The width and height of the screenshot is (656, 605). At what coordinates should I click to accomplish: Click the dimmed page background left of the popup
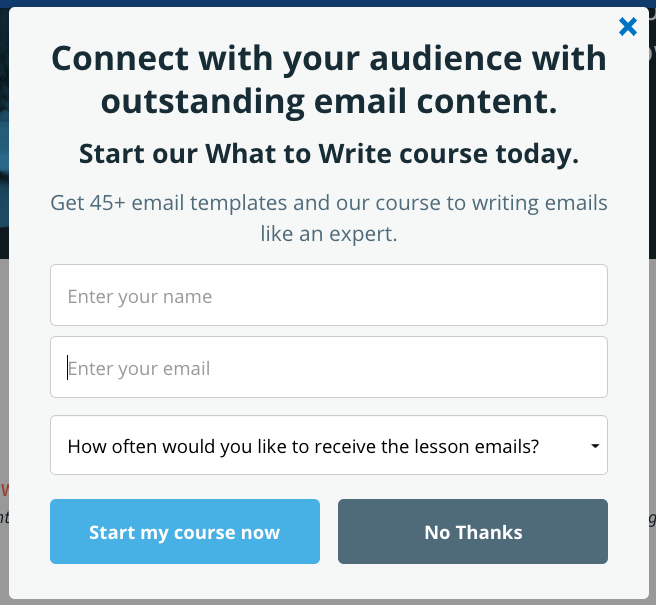(4, 377)
